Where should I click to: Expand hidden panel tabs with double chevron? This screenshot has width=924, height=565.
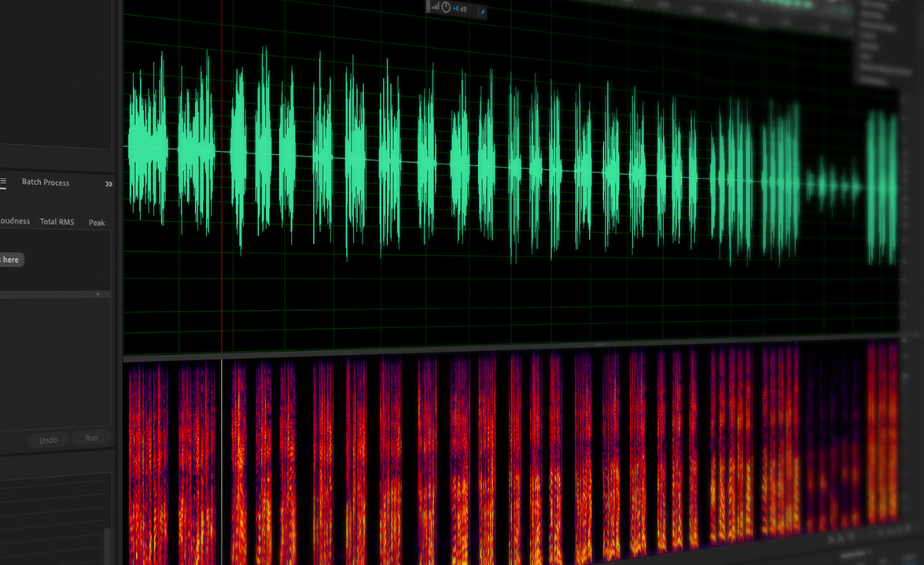[x=109, y=184]
